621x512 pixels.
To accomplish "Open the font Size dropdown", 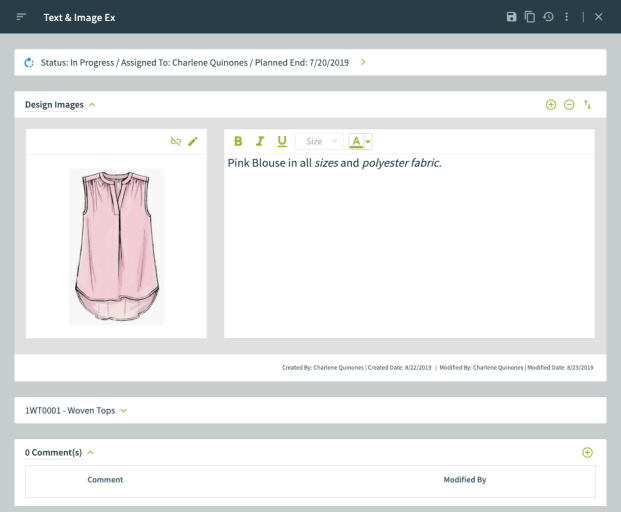I will (319, 142).
